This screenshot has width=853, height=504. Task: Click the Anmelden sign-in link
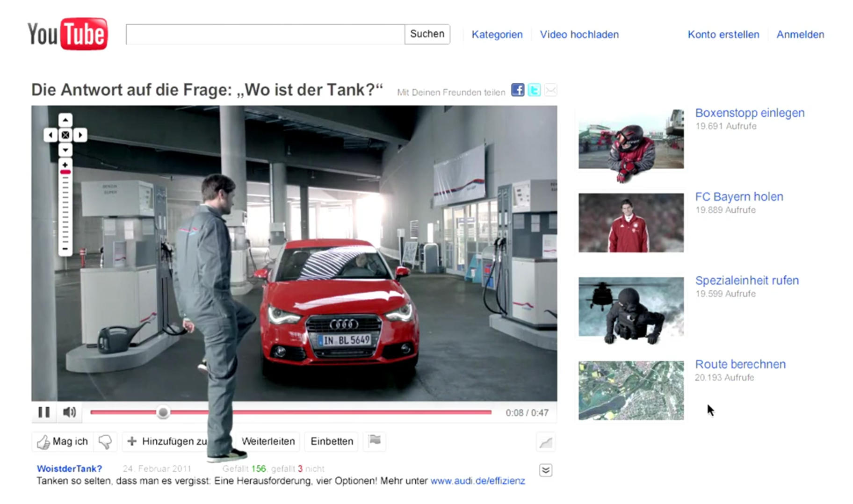(x=800, y=35)
